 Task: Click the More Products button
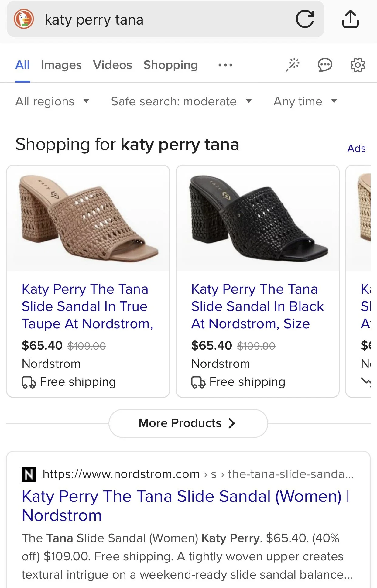[x=188, y=423]
